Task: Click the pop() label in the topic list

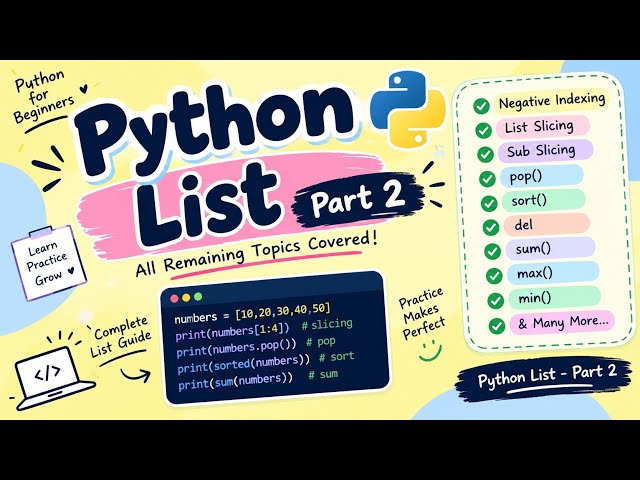Action: pos(542,176)
